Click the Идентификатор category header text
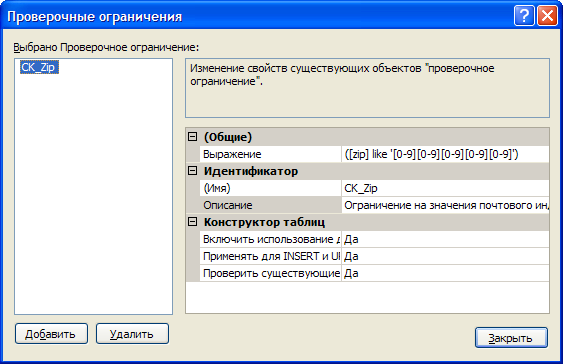This screenshot has height=364, width=563. click(251, 171)
